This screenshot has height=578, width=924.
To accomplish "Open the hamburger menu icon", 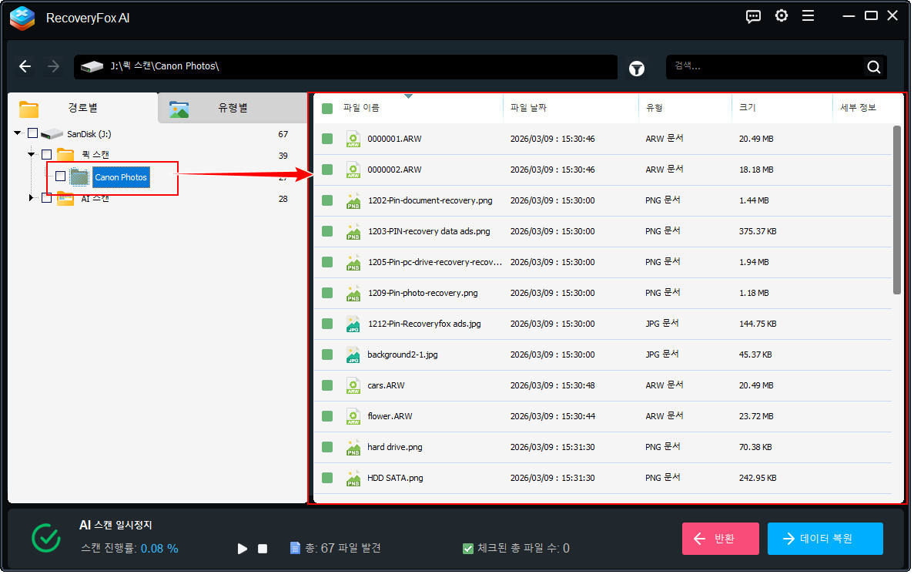I will [808, 15].
